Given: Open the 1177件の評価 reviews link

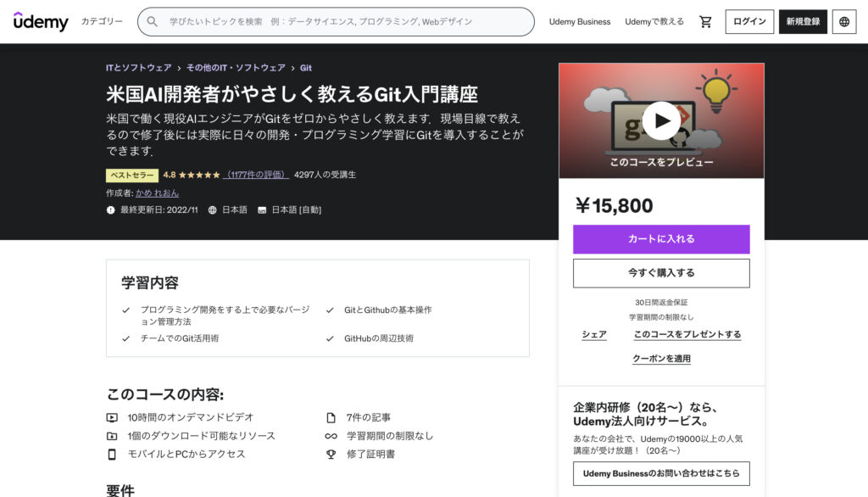Looking at the screenshot, I should click(256, 175).
